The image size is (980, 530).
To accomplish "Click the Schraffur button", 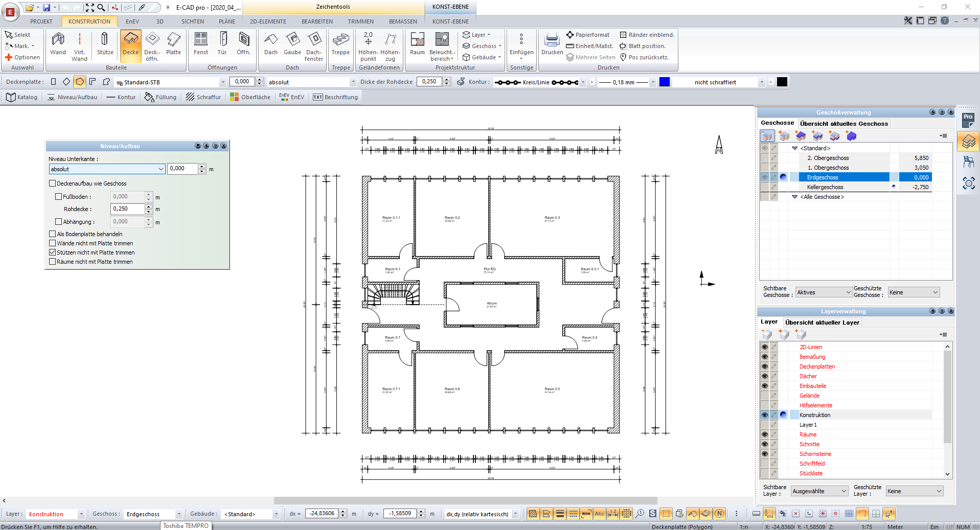I will 204,97.
